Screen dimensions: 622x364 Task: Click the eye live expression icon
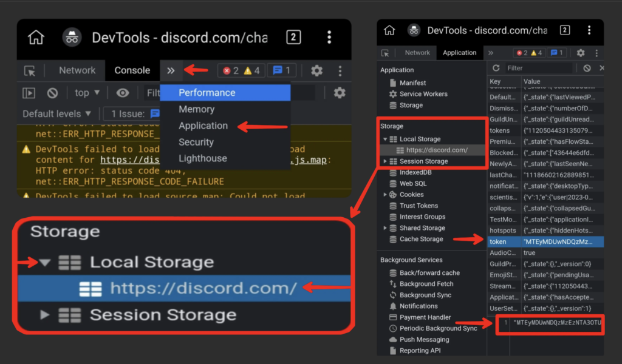123,93
